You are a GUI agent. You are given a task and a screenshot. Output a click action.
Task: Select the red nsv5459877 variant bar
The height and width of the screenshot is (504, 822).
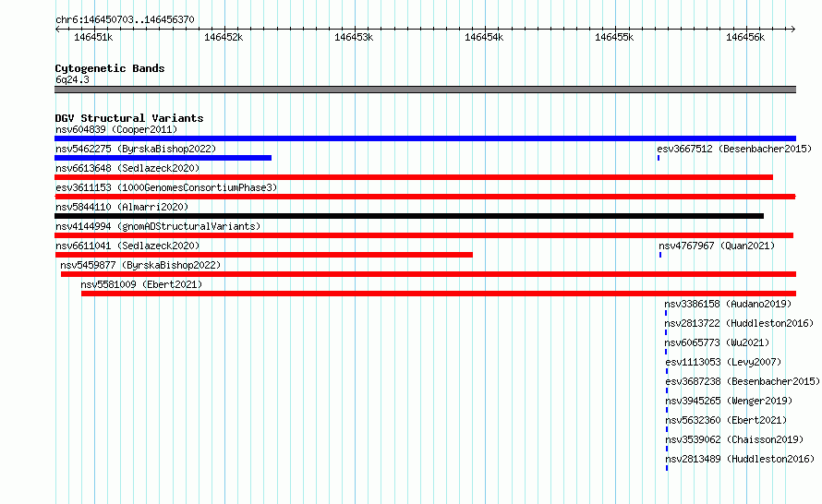pyautogui.click(x=429, y=274)
